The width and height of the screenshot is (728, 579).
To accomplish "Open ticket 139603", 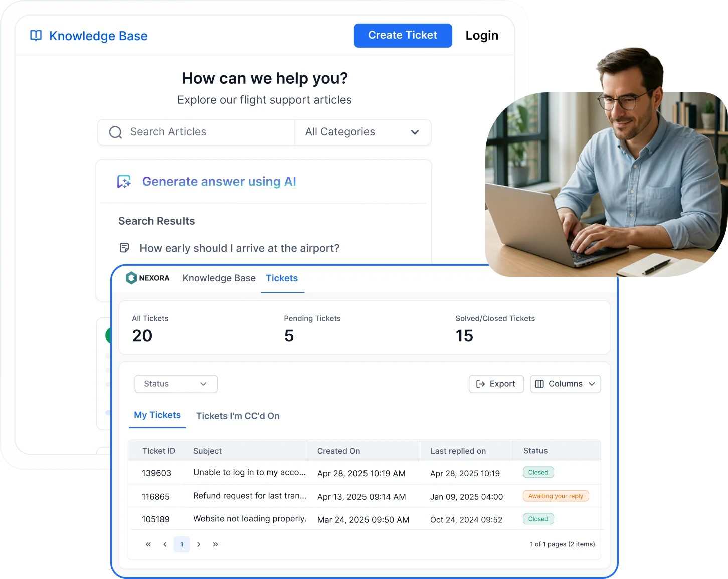I will click(x=156, y=473).
